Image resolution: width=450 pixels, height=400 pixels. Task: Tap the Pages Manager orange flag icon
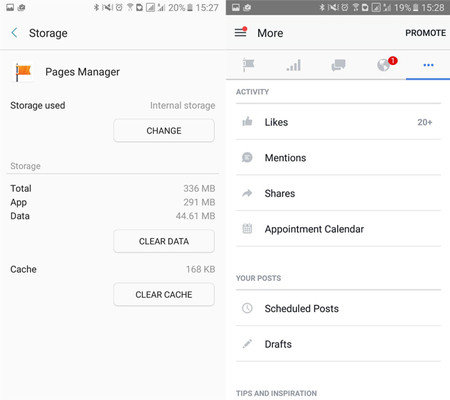[24, 72]
